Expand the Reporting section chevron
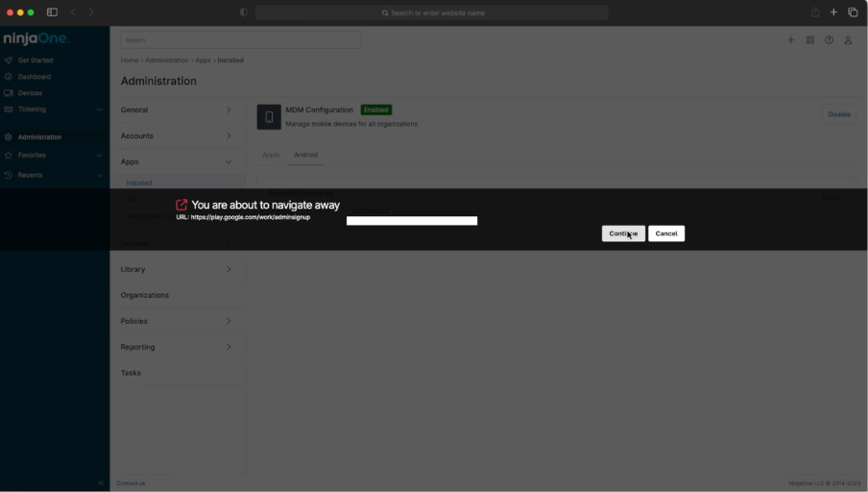Screen dimensions: 868x492 [229, 347]
